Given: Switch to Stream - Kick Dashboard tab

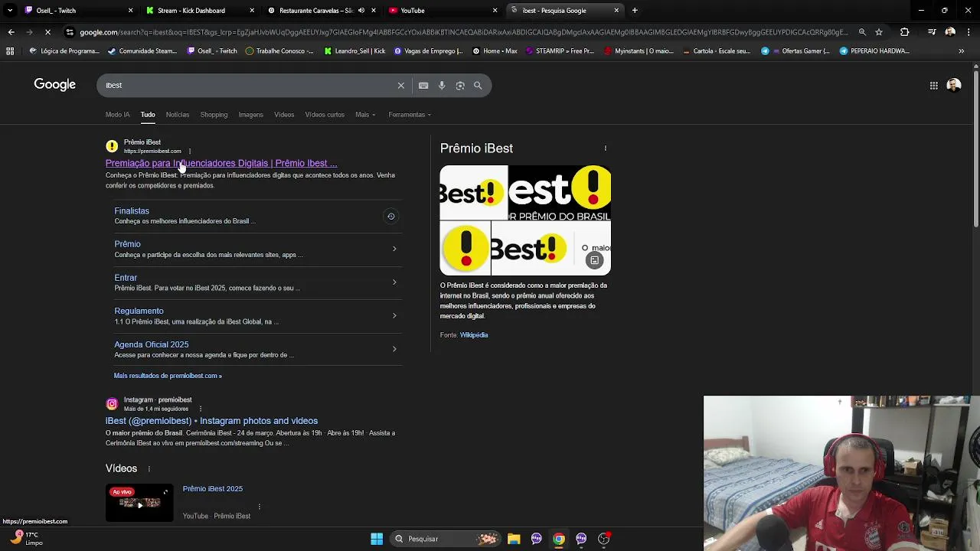Looking at the screenshot, I should coord(198,11).
